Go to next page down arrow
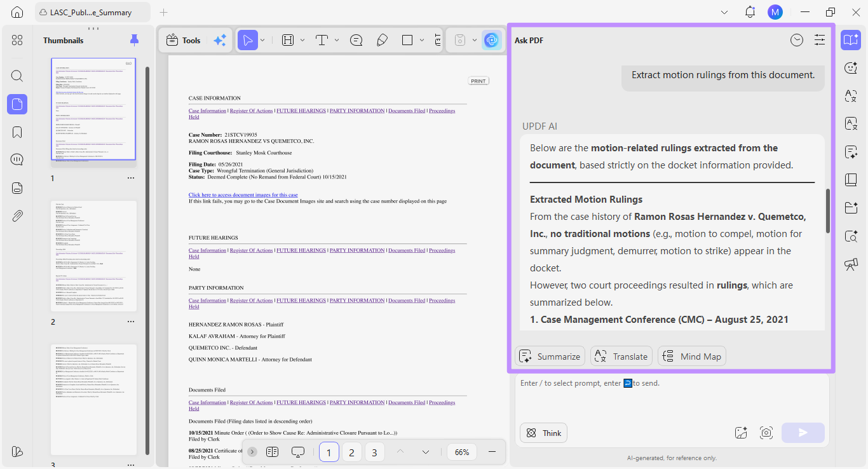This screenshot has width=868, height=469. tap(426, 452)
